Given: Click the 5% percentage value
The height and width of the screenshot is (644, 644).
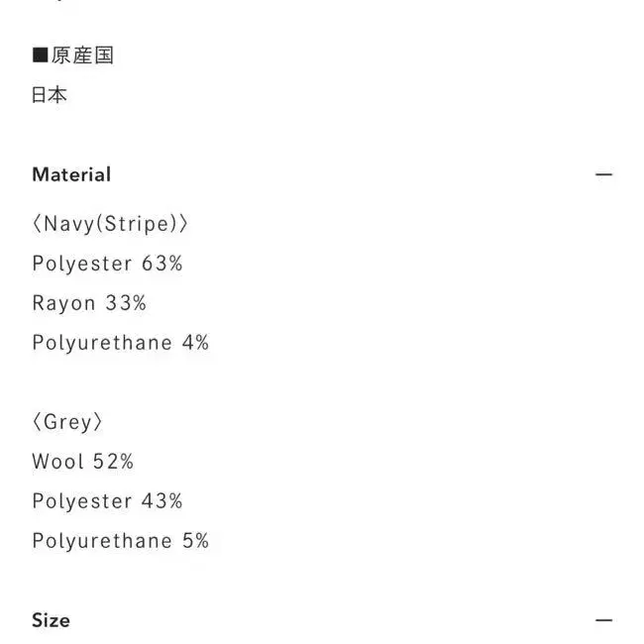Looking at the screenshot, I should [196, 541].
